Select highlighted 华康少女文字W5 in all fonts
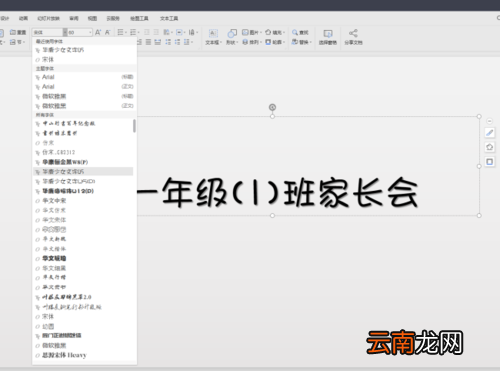 tap(83, 172)
